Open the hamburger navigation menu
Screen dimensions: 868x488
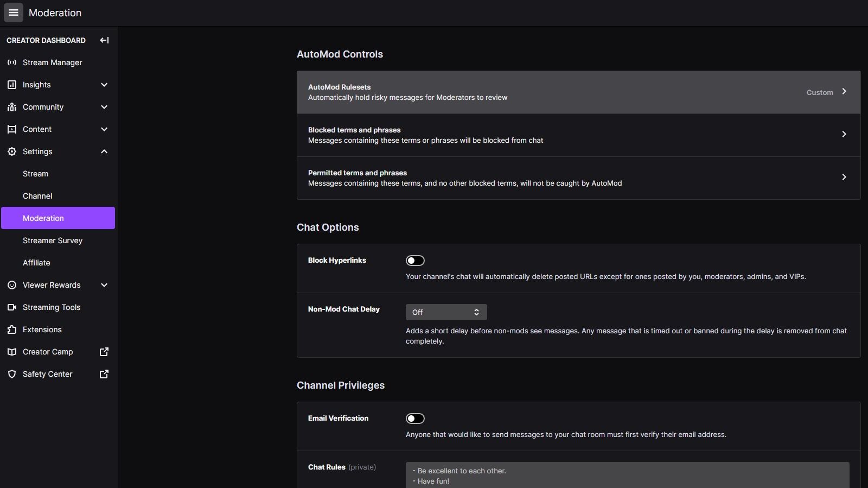14,12
